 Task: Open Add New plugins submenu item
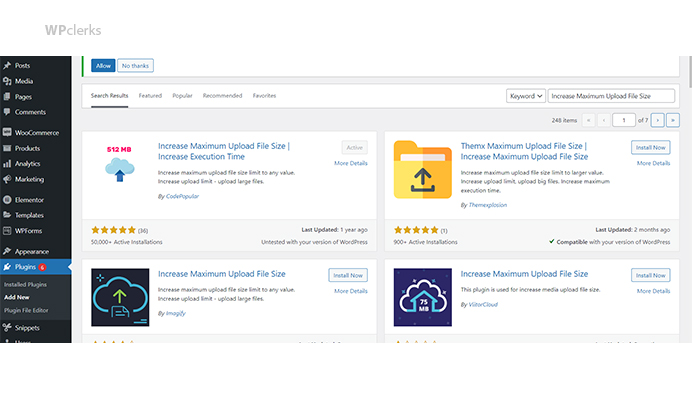17,297
